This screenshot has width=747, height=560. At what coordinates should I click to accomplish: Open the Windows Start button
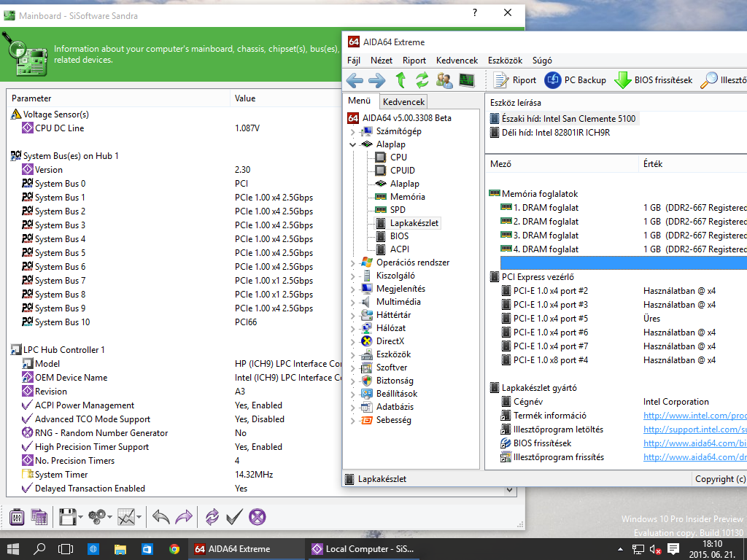click(13, 549)
